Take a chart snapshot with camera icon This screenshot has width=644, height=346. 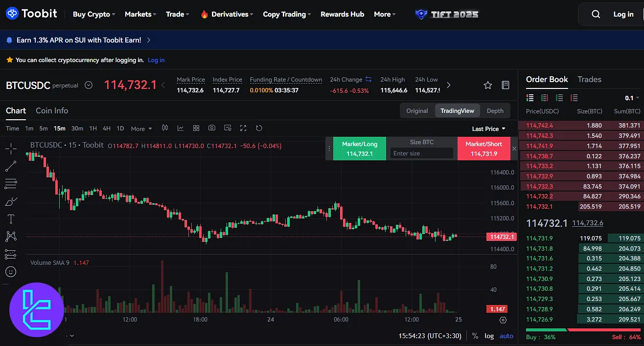point(212,128)
